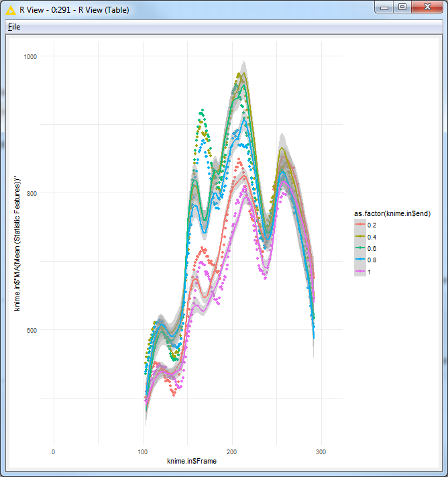The image size is (448, 477).
Task: Open the File menu
Action: pyautogui.click(x=14, y=27)
